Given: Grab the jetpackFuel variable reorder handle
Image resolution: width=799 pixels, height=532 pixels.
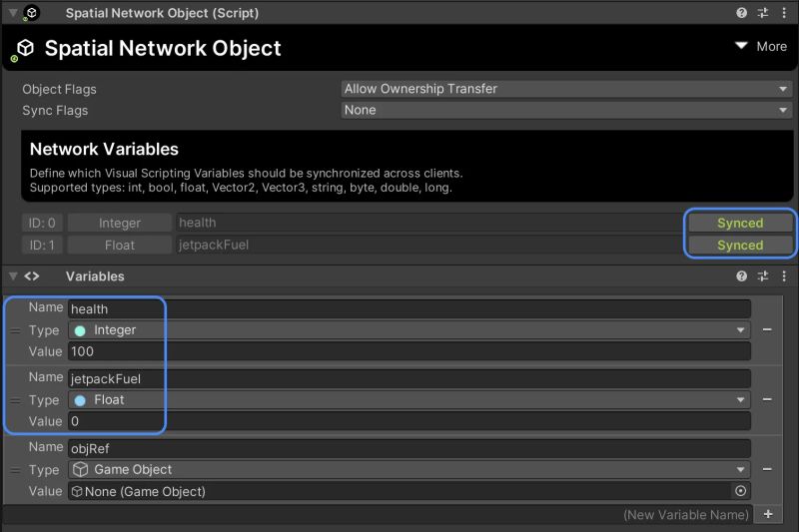Looking at the screenshot, I should click(x=15, y=400).
